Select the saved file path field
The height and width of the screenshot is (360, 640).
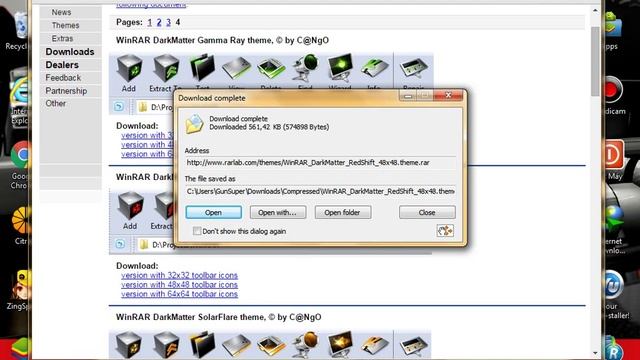(x=320, y=191)
